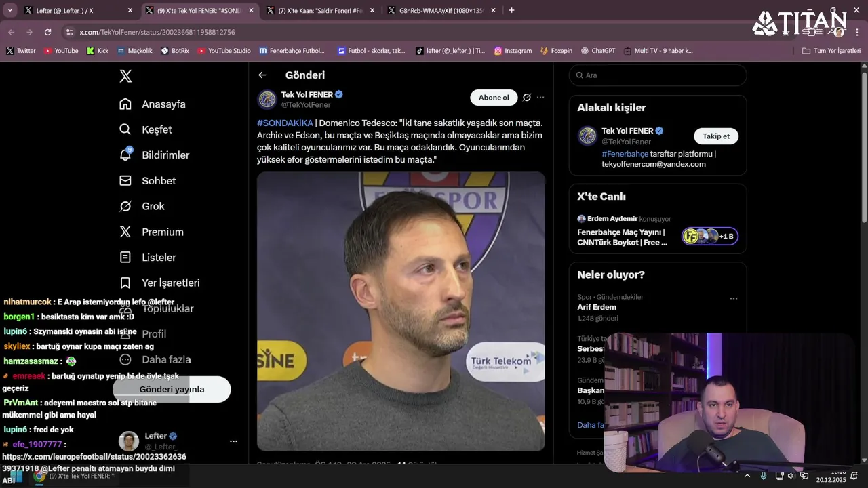868x488 pixels.
Task: Open the Futbol - skorlar bookmark
Action: (371, 51)
